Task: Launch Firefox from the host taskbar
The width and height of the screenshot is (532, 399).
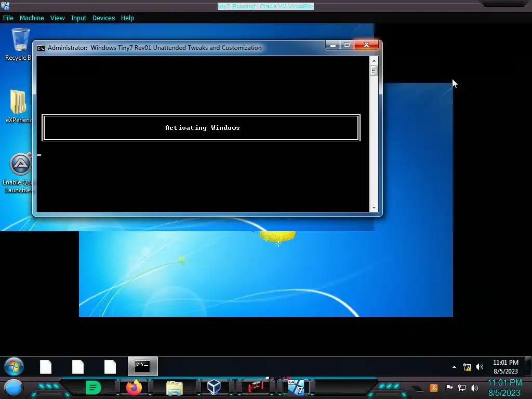Action: pyautogui.click(x=134, y=388)
